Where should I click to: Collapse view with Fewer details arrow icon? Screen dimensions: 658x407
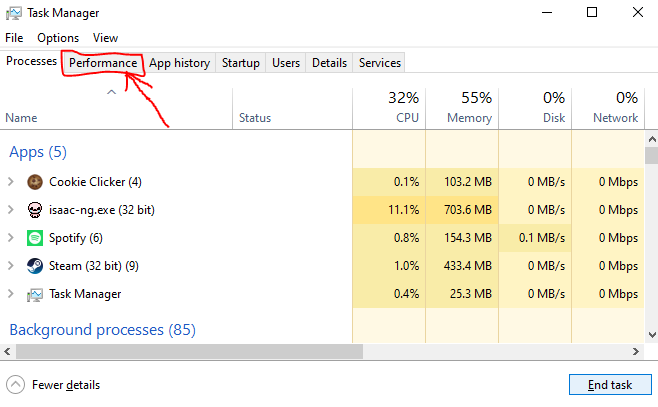click(x=15, y=385)
